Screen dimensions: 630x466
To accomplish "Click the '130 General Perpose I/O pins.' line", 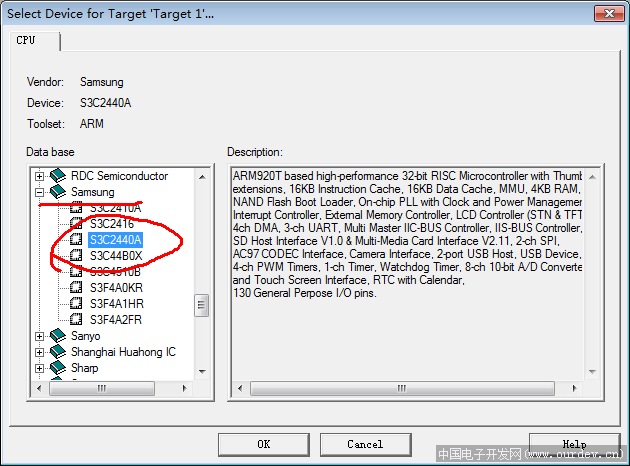I will (x=305, y=293).
